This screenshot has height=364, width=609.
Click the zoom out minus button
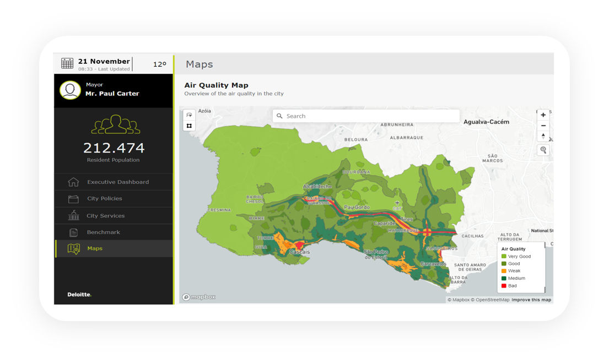click(543, 126)
